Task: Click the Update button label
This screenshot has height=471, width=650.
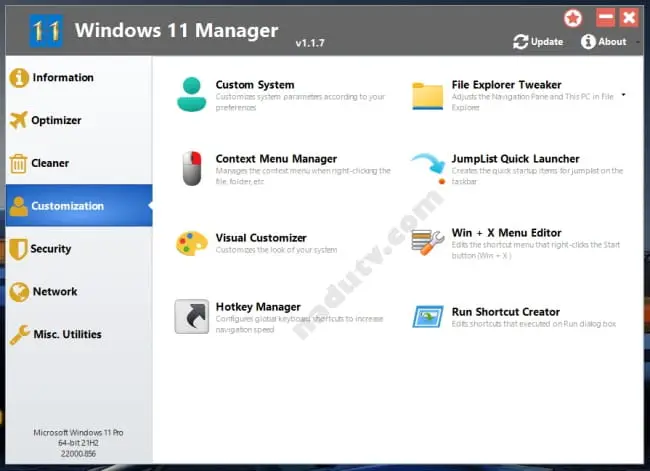Action: point(547,42)
